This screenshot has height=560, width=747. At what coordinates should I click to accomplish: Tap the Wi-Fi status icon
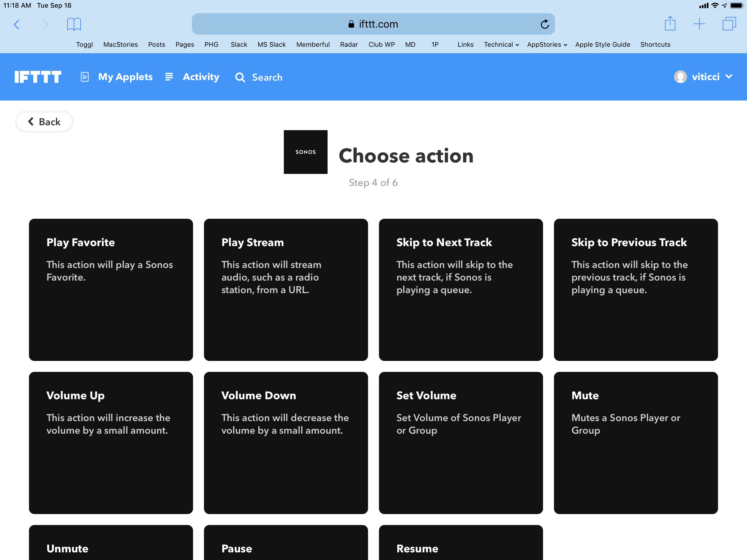coord(714,5)
